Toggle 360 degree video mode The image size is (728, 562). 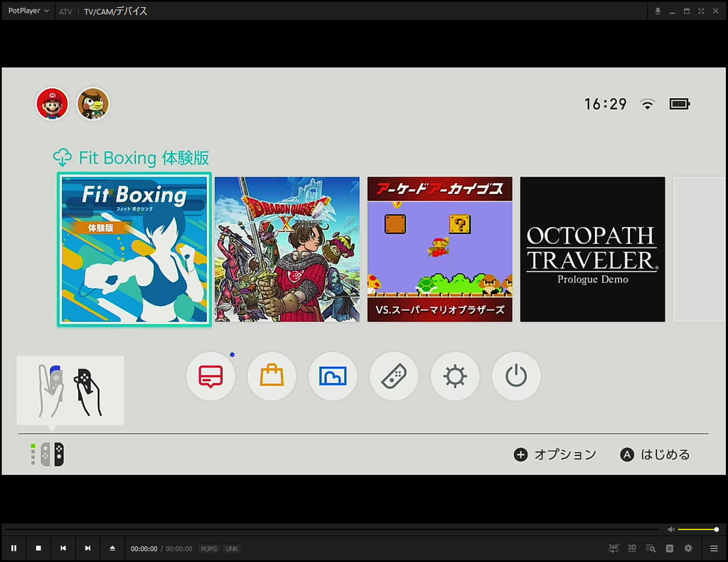click(x=614, y=548)
